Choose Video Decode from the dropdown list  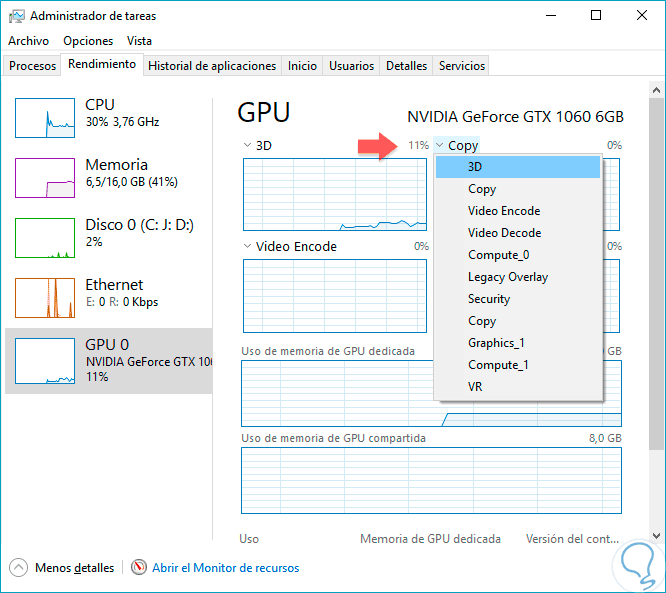pos(504,233)
